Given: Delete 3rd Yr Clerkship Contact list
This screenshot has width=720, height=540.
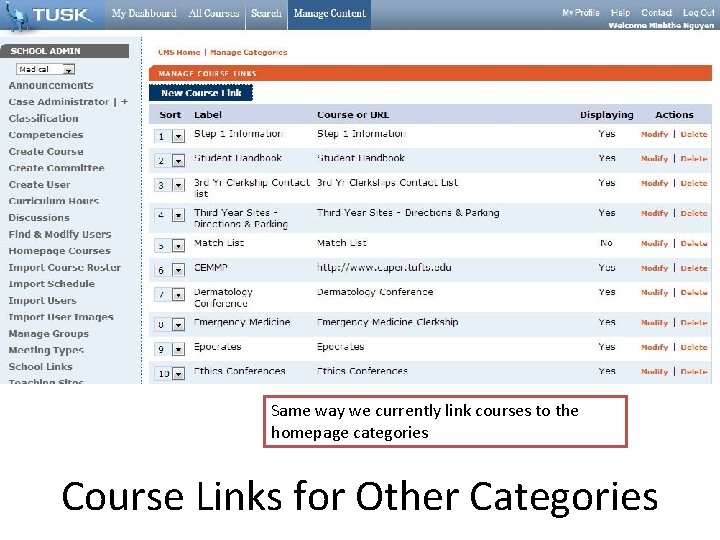Looking at the screenshot, I should pyautogui.click(x=694, y=183).
